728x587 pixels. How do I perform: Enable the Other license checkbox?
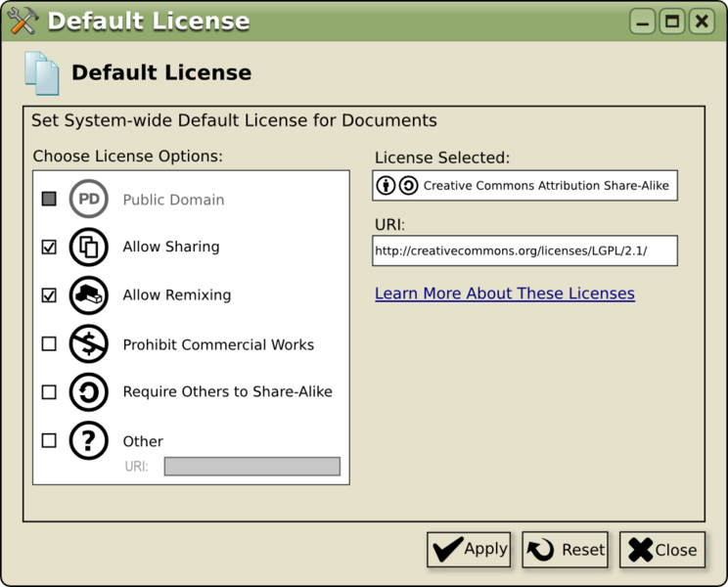click(x=49, y=440)
